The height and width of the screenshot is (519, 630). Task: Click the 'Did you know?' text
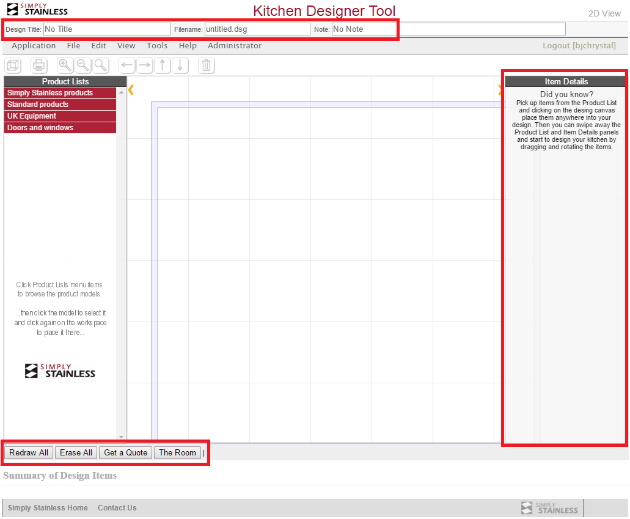coord(567,94)
